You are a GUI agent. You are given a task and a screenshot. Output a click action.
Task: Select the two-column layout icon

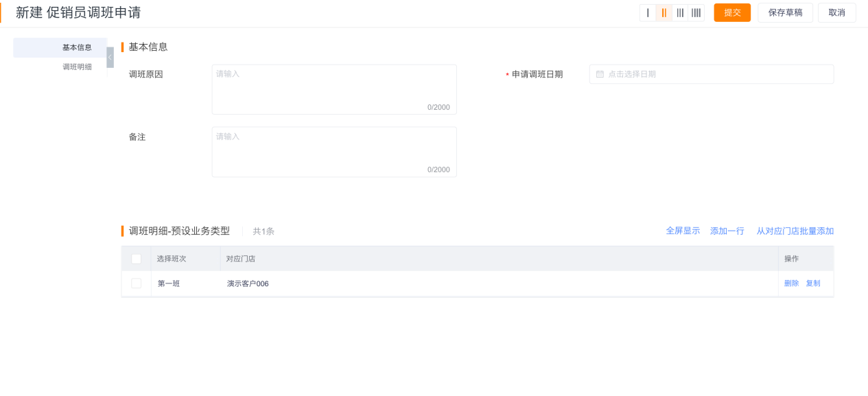(664, 12)
